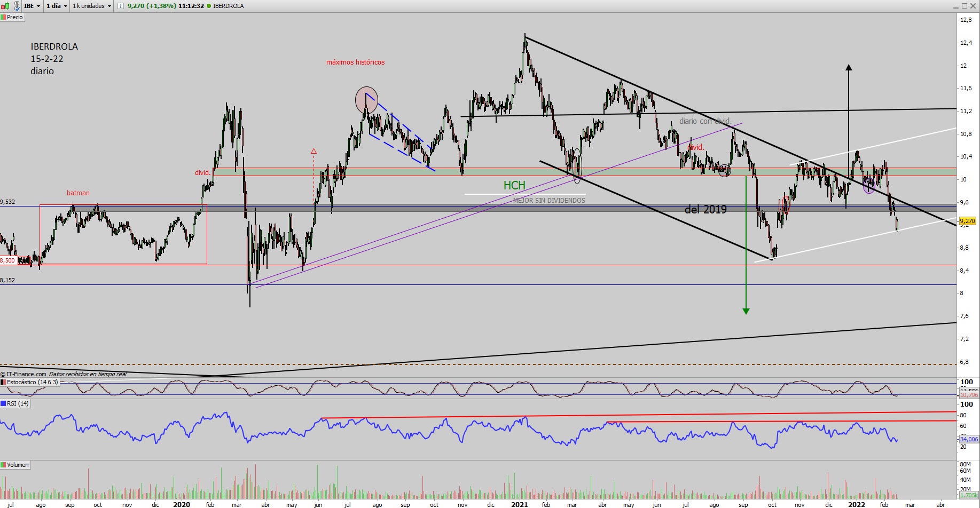This screenshot has width=980, height=508.
Task: Select the 'batman' annotation label
Action: tap(78, 193)
